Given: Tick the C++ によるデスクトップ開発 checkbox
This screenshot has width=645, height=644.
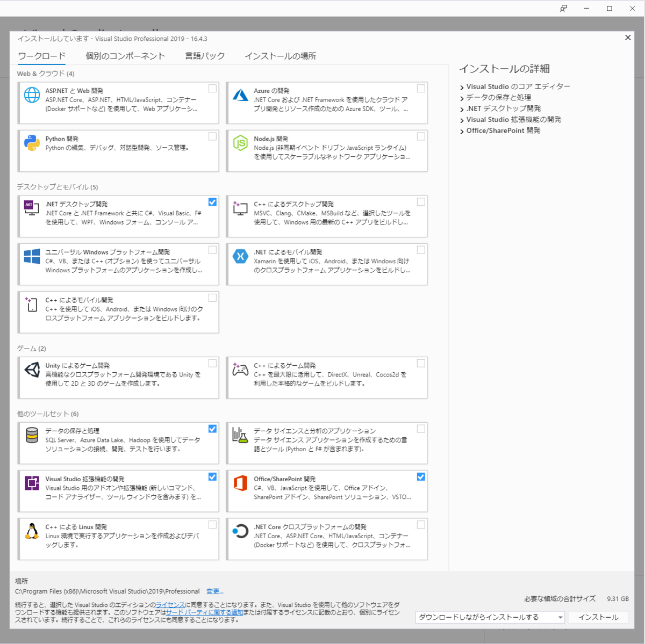Looking at the screenshot, I should pos(421,202).
